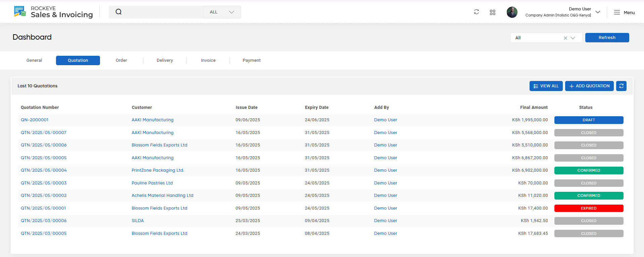Open quotation QTN/2025/05/00002

[x=44, y=196]
